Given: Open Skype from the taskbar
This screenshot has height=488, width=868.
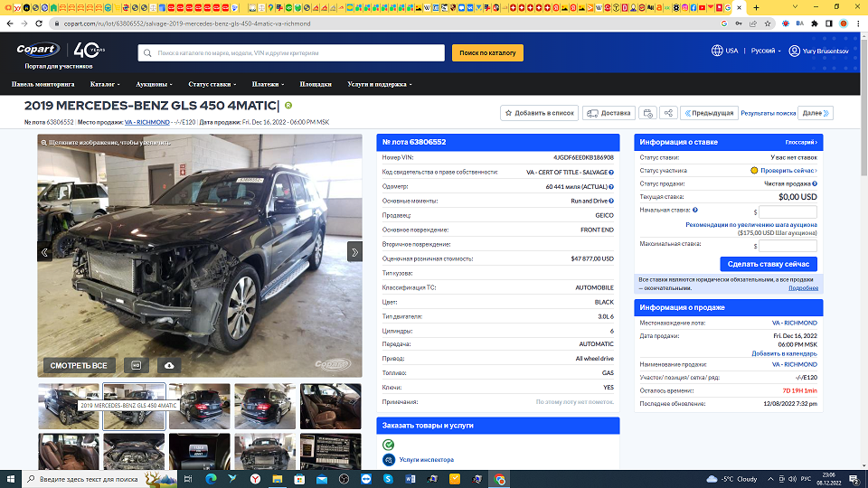Looking at the screenshot, I should click(388, 479).
